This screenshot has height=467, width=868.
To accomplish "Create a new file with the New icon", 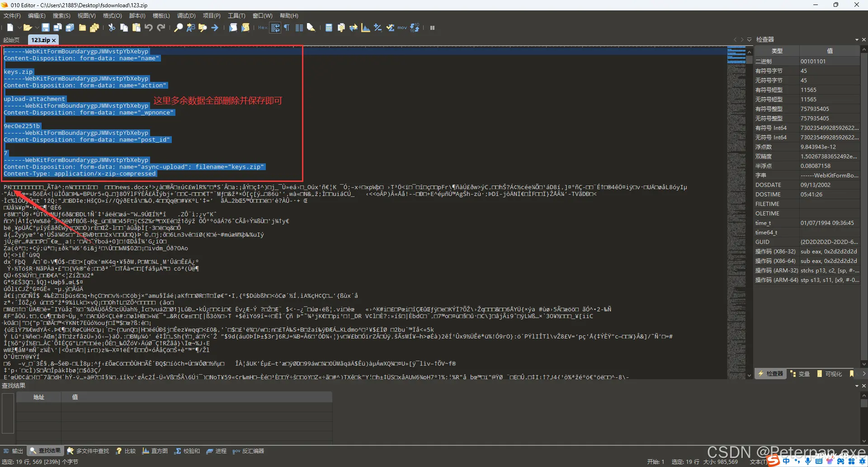I will click(x=10, y=28).
